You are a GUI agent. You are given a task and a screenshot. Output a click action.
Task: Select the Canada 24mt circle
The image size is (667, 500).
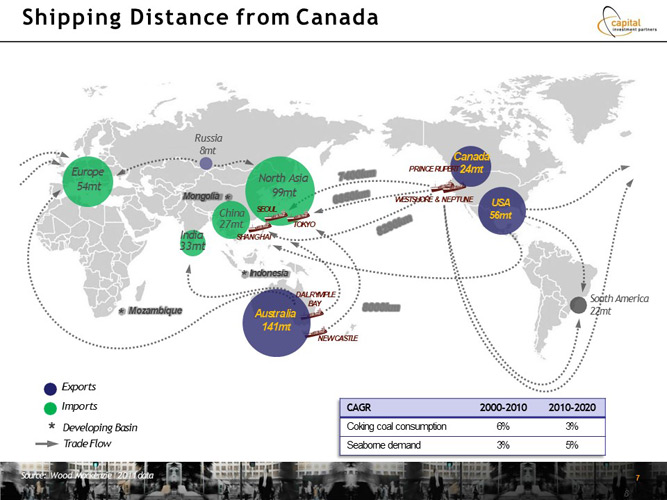point(468,165)
